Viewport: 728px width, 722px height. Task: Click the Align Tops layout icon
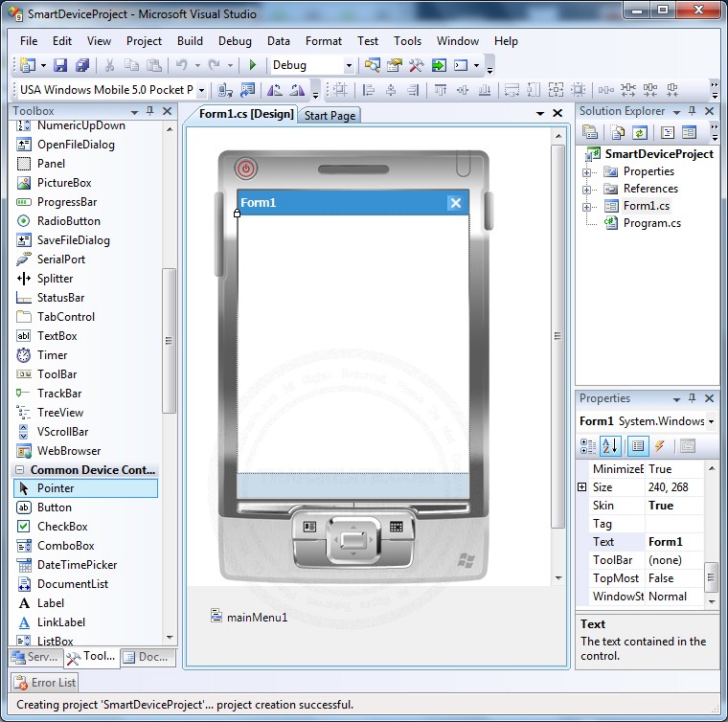point(440,90)
